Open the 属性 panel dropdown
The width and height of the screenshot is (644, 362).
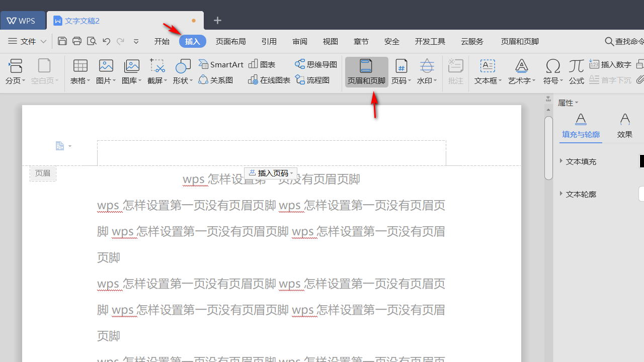point(577,103)
